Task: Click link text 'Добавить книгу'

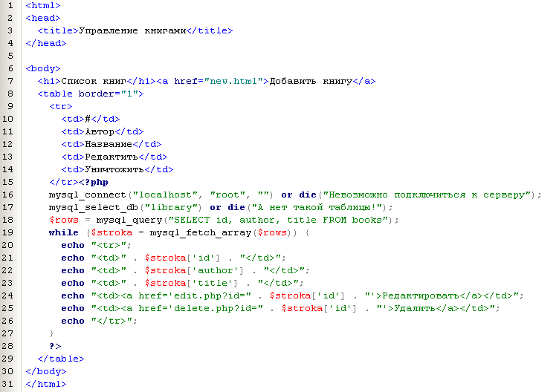Action: (311, 81)
